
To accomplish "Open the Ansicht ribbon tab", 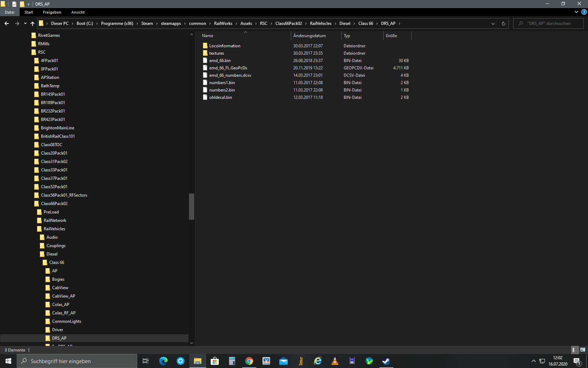I will [78, 12].
